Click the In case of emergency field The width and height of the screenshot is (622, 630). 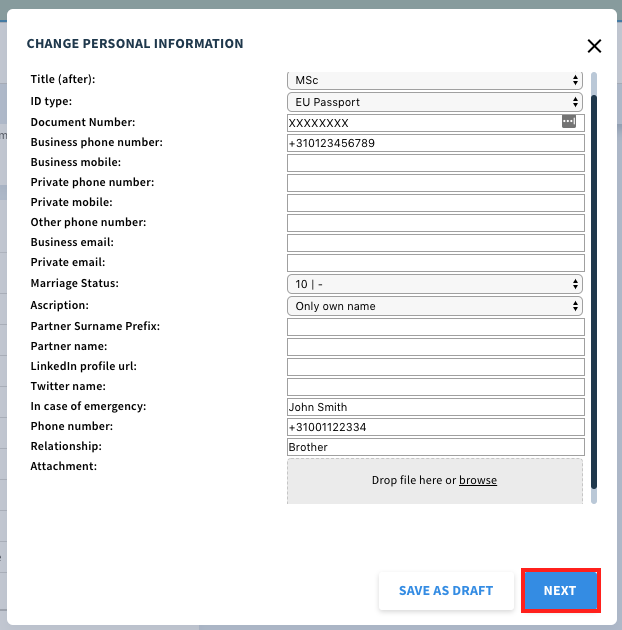tap(436, 407)
